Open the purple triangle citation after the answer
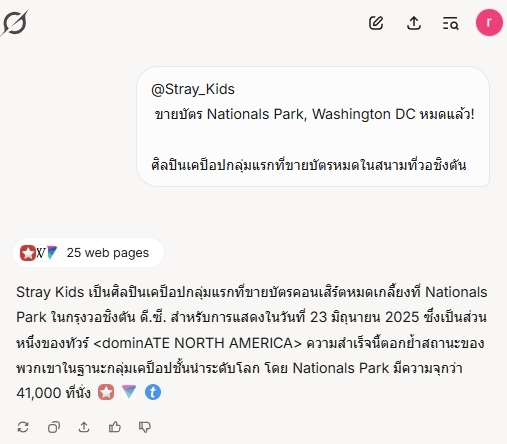The width and height of the screenshot is (507, 444). pos(129,392)
